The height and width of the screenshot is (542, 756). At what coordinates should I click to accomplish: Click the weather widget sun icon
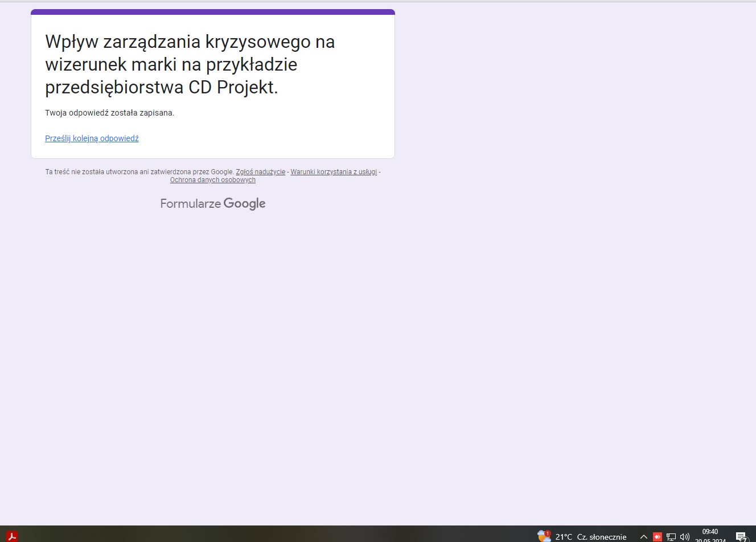tap(544, 536)
